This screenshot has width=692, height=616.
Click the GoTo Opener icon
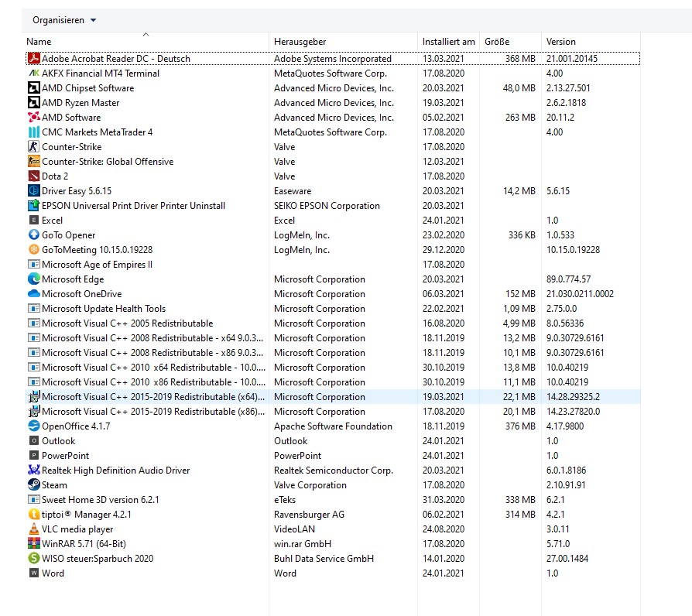coord(33,235)
